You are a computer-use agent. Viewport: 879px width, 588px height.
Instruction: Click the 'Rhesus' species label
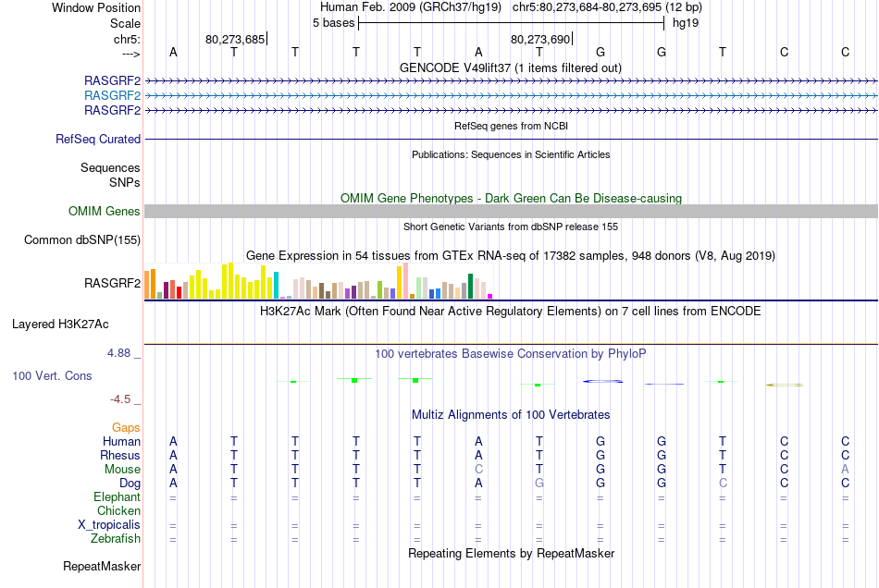click(120, 455)
